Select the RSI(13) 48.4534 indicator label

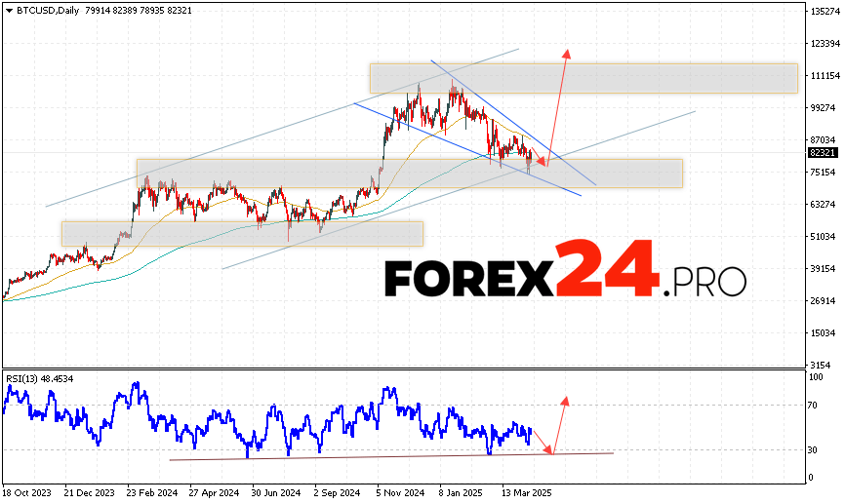41,377
